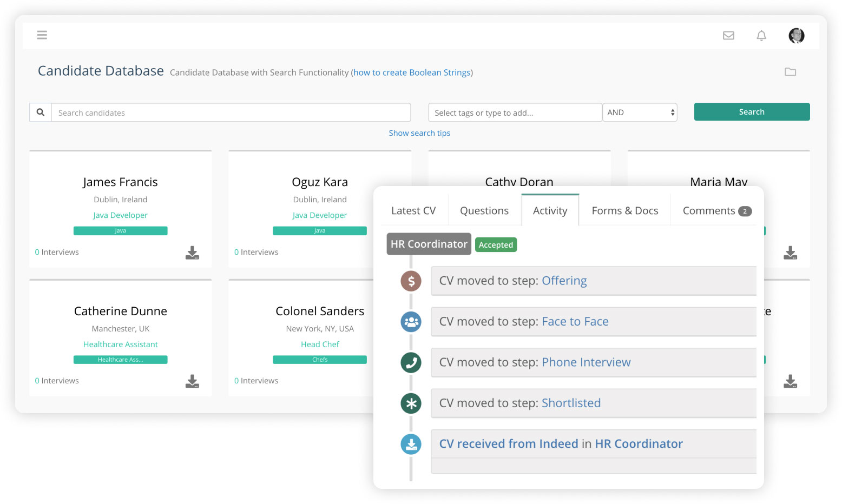Click the Accepted status badge

tap(496, 245)
